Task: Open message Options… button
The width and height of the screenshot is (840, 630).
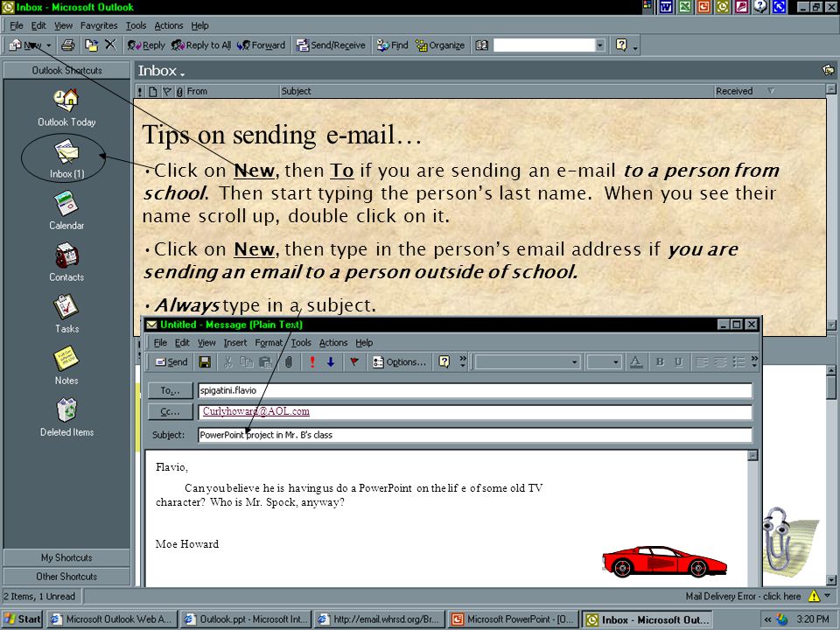Action: tap(400, 362)
